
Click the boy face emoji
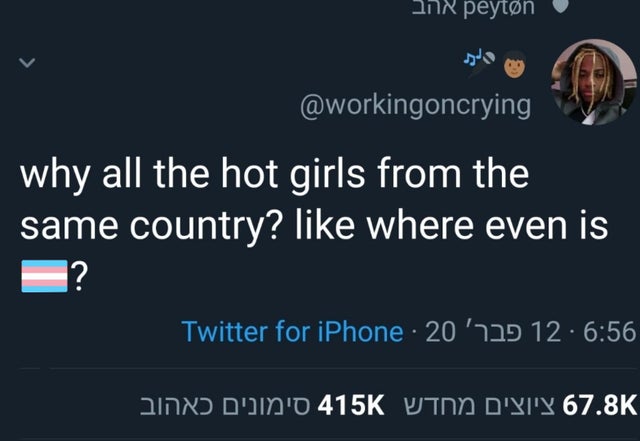coord(515,65)
